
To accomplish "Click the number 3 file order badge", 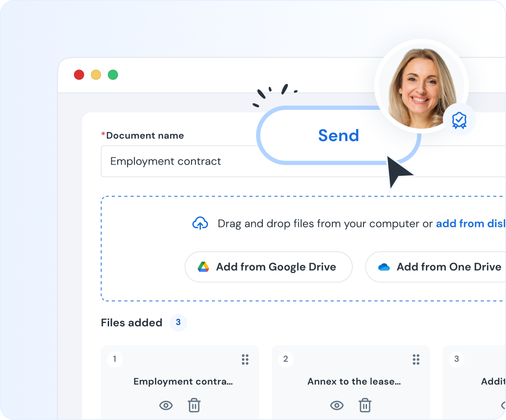I will click(456, 359).
